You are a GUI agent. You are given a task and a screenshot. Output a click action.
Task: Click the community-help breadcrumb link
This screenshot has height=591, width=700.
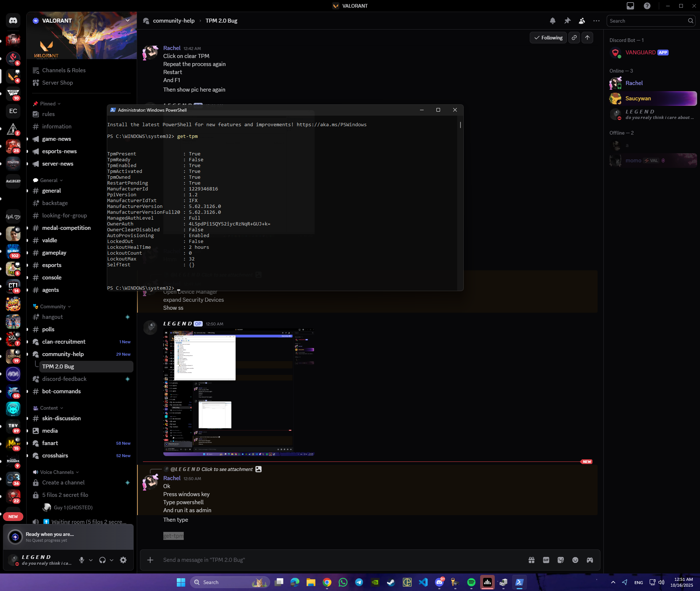[174, 21]
